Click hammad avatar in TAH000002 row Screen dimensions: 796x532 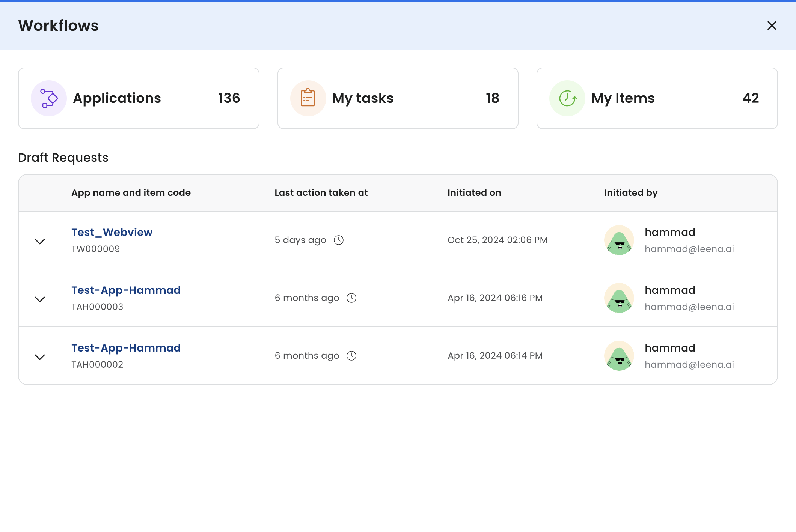coord(619,356)
